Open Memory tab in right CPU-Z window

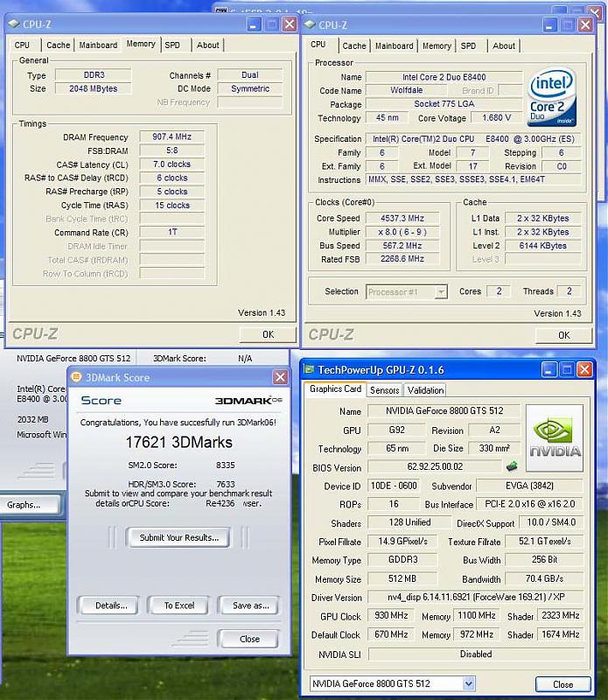pos(437,46)
